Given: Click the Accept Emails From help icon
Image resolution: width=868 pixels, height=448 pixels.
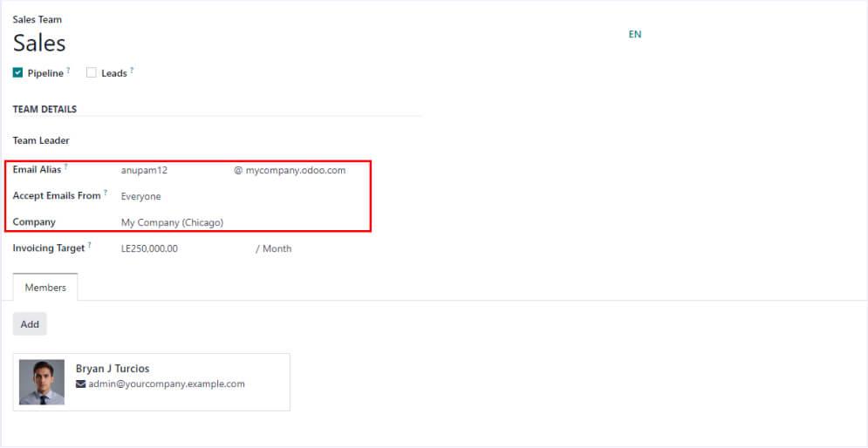Looking at the screenshot, I should coord(106,193).
